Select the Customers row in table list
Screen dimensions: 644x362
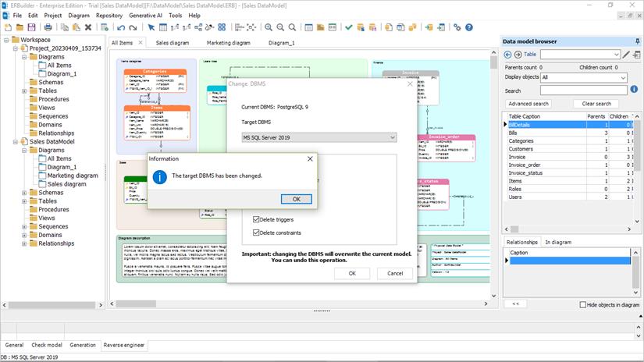(x=569, y=149)
